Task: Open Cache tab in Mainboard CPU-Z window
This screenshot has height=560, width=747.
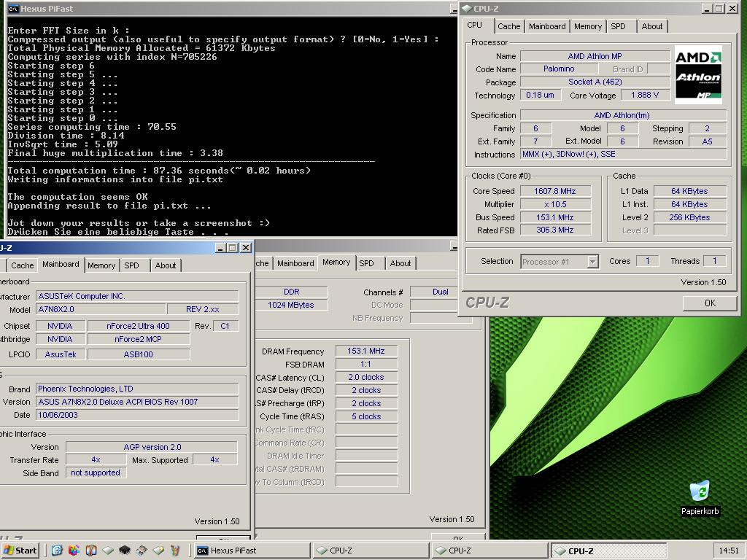Action: 22,265
